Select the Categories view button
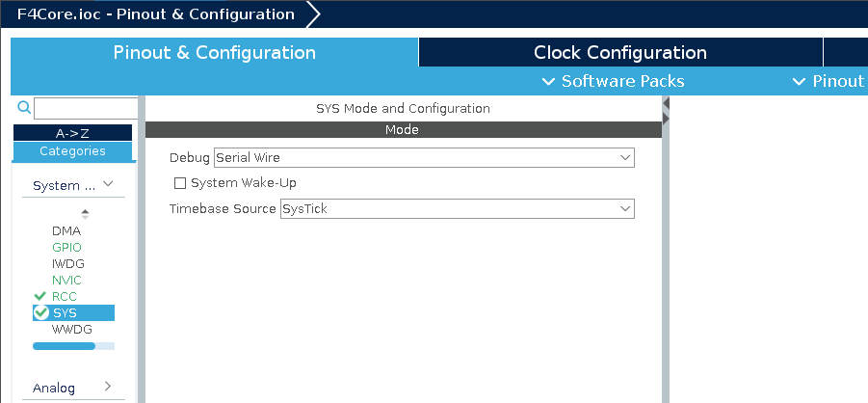Viewport: 868px width, 403px height. [x=72, y=151]
